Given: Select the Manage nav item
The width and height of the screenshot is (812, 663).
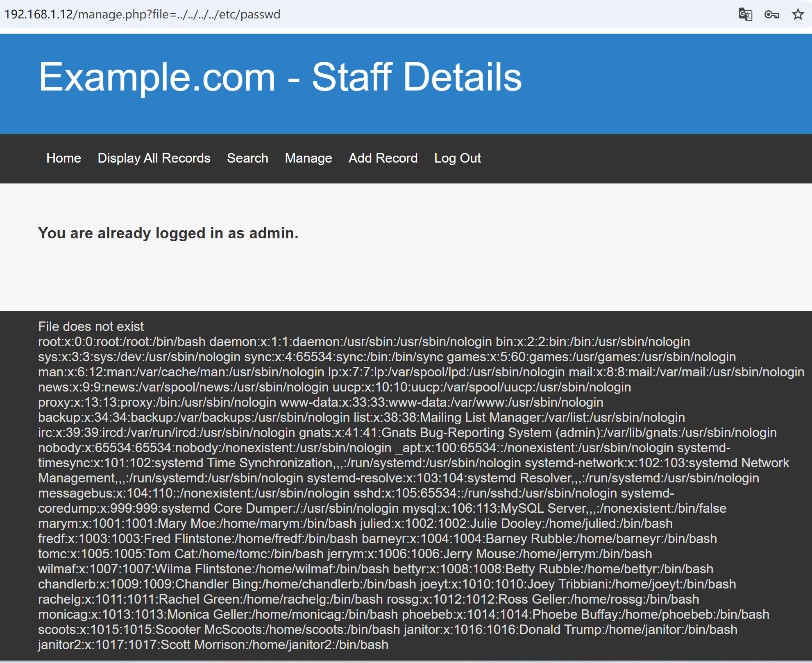Looking at the screenshot, I should coord(308,158).
